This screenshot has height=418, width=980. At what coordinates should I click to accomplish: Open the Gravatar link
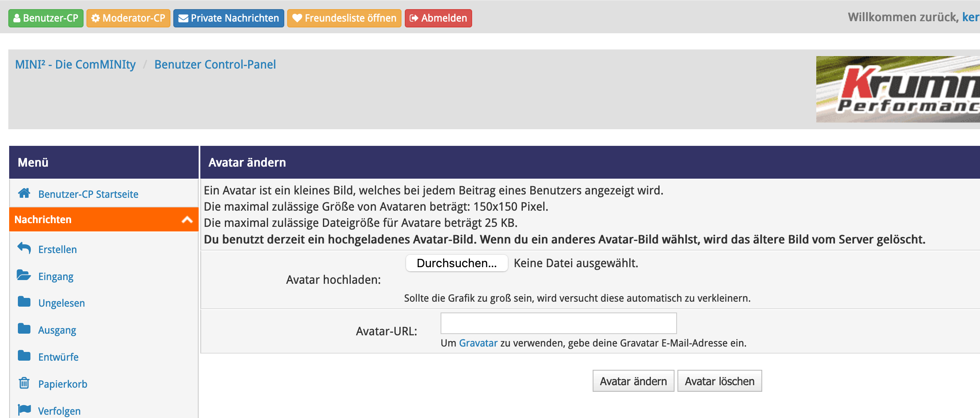click(478, 343)
